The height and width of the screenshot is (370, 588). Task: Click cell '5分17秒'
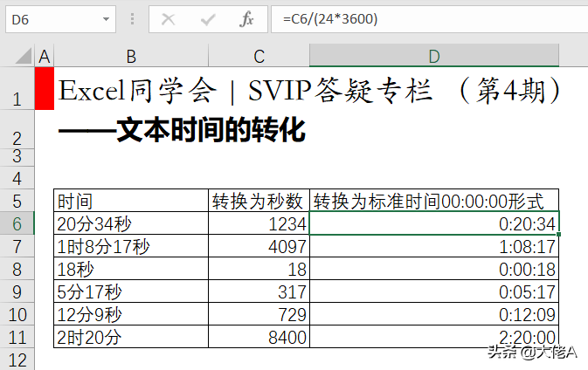[131, 291]
